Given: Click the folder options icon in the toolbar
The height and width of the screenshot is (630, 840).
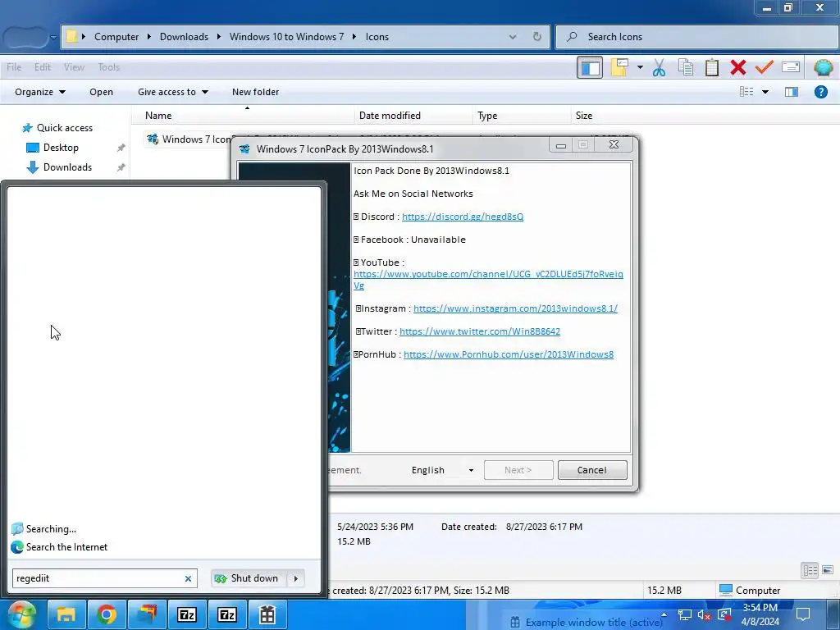Looking at the screenshot, I should (620, 67).
